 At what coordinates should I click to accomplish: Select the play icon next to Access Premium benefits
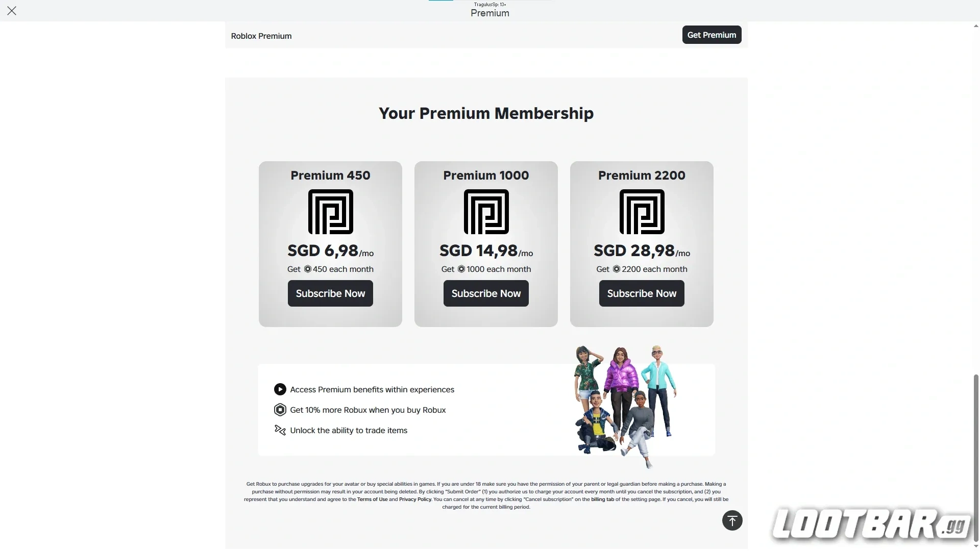click(x=280, y=389)
